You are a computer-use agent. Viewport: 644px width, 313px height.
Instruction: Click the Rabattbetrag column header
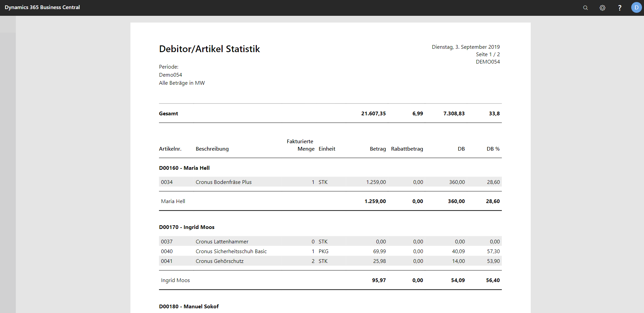click(x=407, y=149)
